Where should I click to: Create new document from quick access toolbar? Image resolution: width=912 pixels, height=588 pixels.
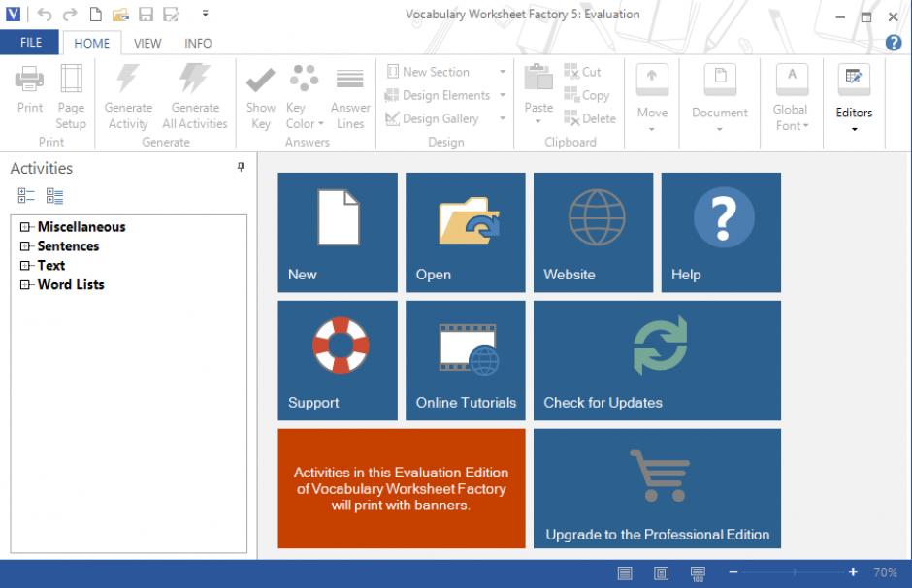coord(96,14)
